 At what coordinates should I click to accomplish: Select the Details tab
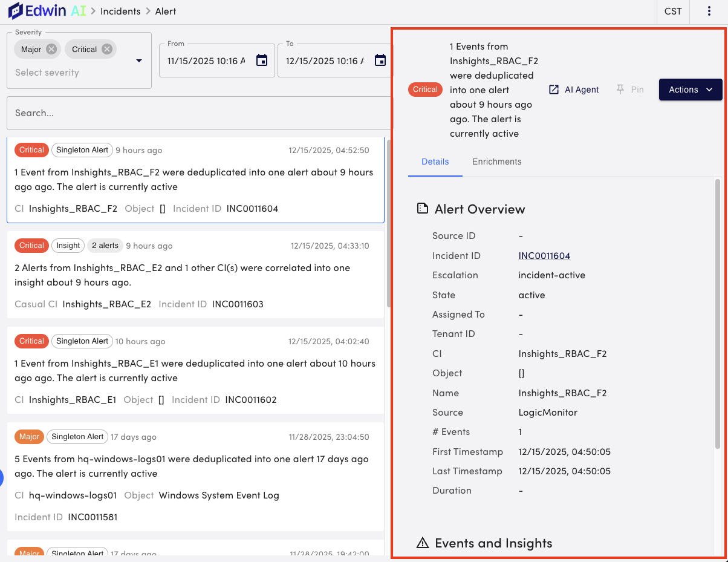[435, 162]
